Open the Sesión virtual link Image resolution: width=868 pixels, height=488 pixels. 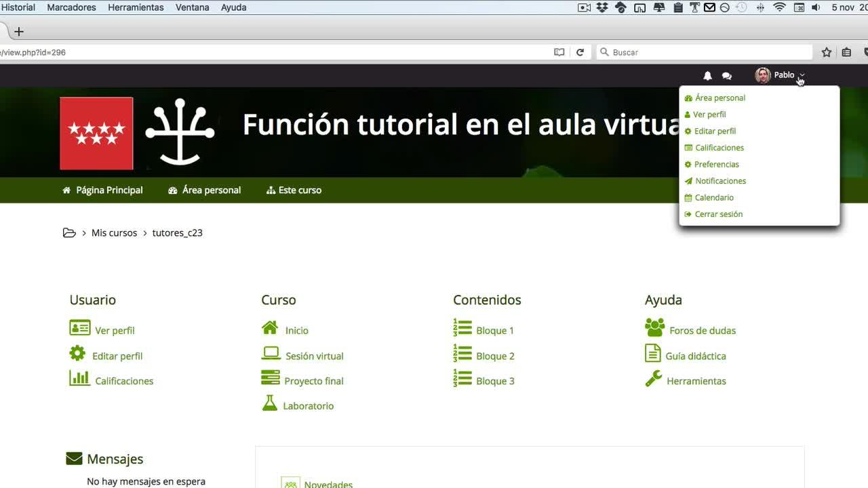(x=315, y=356)
